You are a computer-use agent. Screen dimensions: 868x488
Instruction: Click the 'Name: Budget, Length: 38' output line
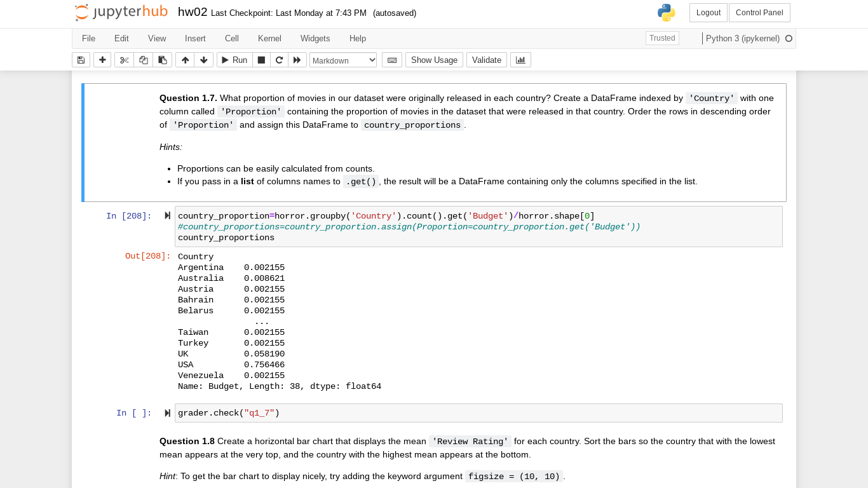click(x=280, y=386)
